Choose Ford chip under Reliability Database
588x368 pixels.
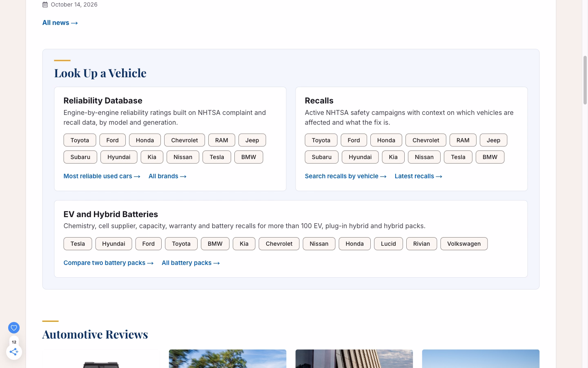click(x=112, y=140)
